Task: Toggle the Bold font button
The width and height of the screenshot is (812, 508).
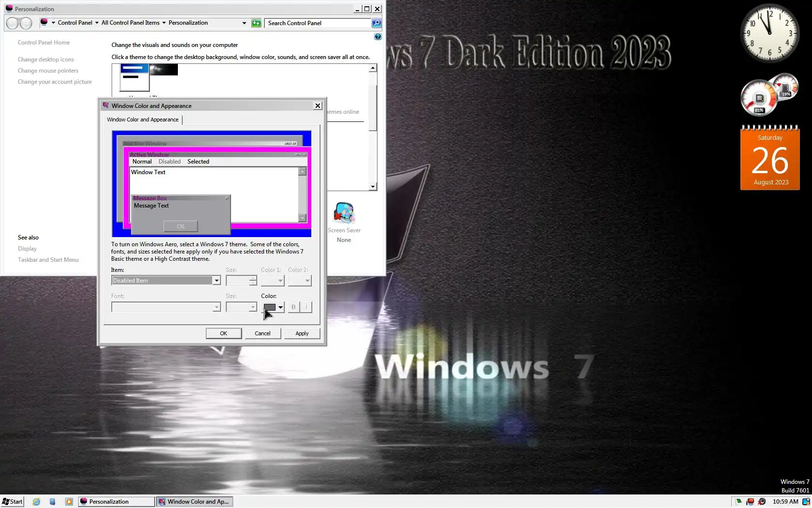Action: [293, 307]
